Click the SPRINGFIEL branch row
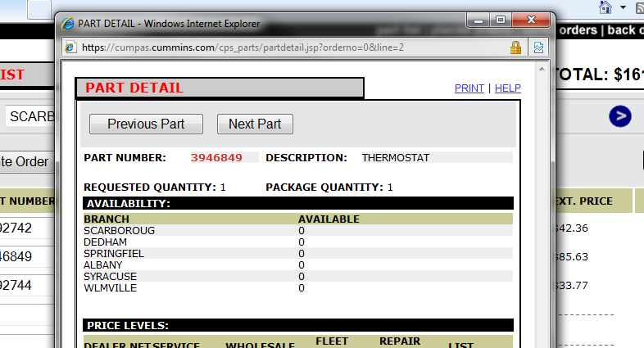This screenshot has width=644, height=348. point(297,254)
